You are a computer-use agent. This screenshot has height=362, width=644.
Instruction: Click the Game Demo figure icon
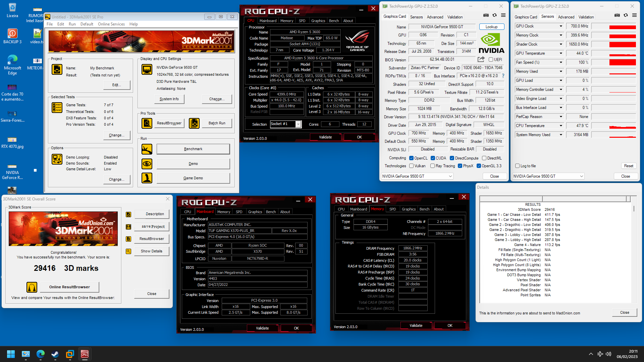coord(147,178)
